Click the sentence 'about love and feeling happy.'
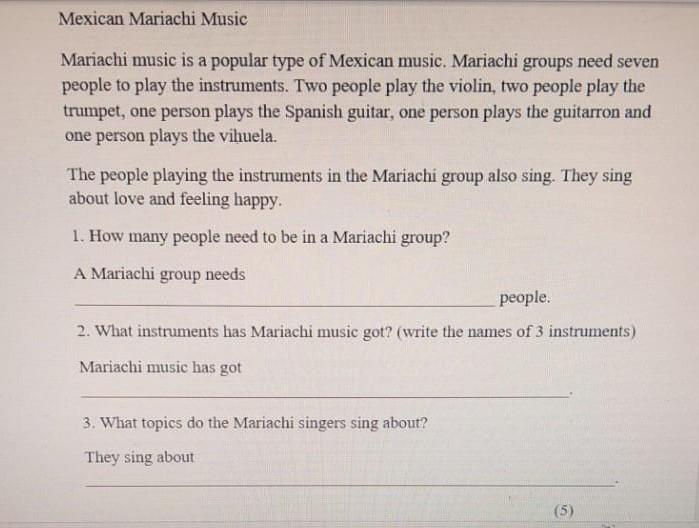This screenshot has height=528, width=699. (175, 199)
